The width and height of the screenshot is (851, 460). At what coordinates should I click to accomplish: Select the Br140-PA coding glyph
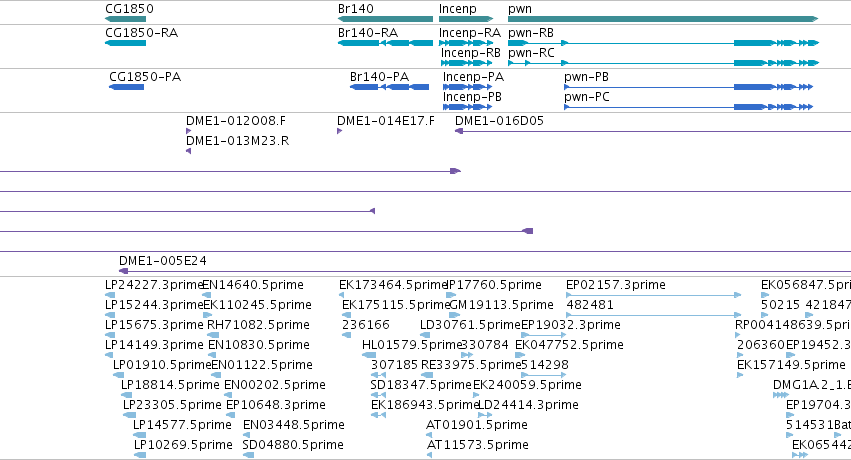point(389,87)
